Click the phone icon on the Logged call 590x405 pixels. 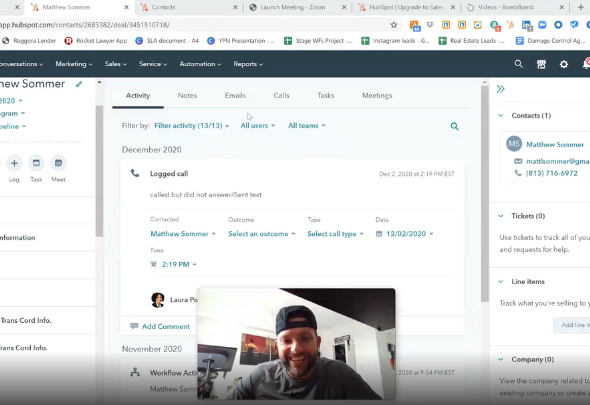coord(135,173)
